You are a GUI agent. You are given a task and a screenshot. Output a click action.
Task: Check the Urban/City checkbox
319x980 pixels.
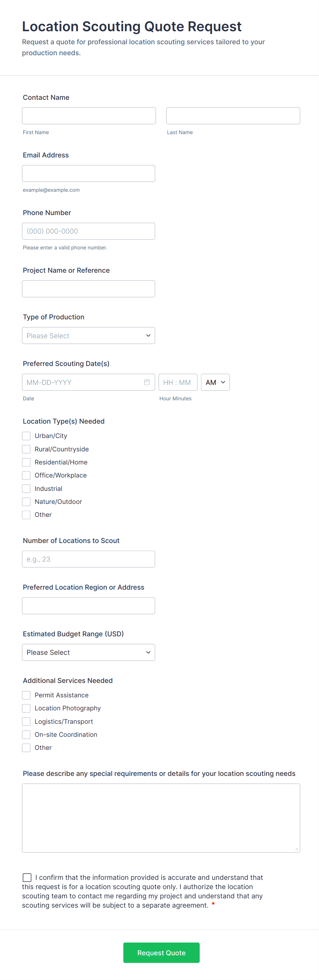[x=26, y=436]
